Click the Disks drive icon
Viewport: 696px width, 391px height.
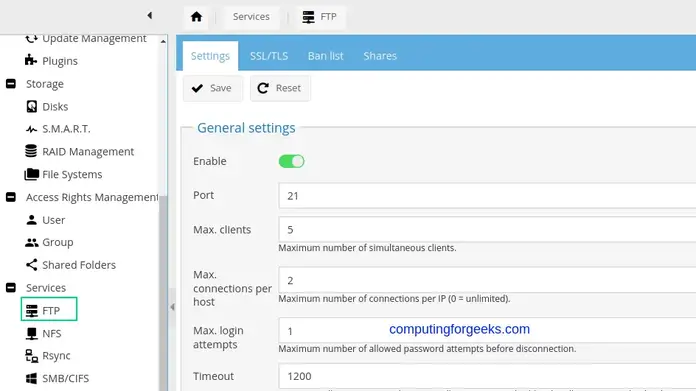point(32,107)
